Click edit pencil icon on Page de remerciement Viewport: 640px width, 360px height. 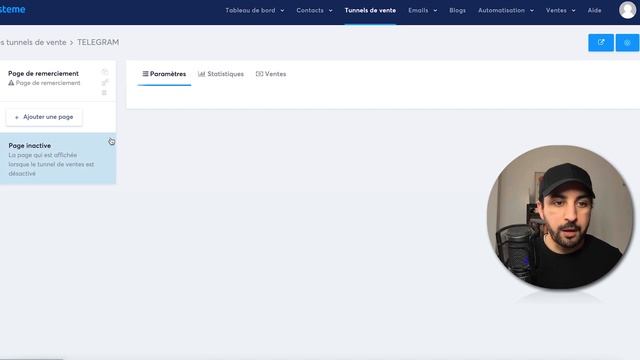point(105,82)
